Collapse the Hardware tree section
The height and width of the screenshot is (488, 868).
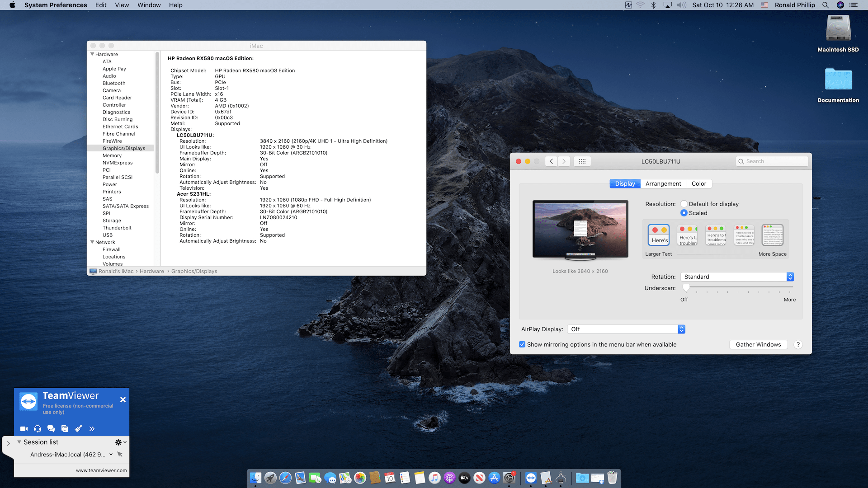click(92, 54)
